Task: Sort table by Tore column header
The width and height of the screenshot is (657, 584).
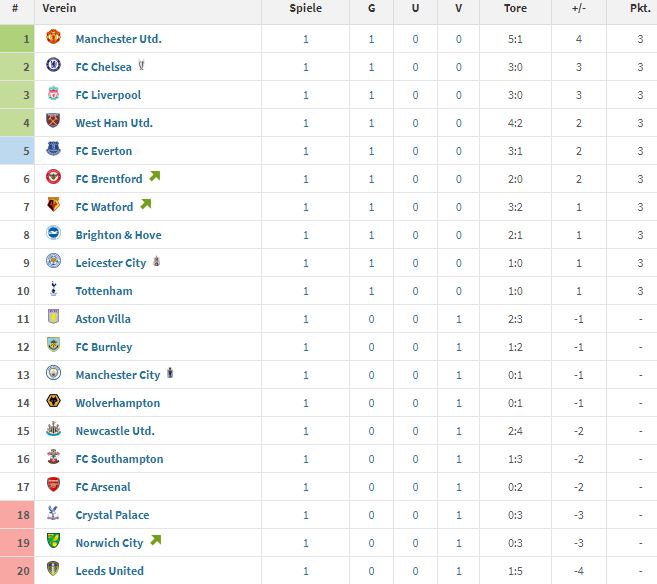Action: coord(515,8)
